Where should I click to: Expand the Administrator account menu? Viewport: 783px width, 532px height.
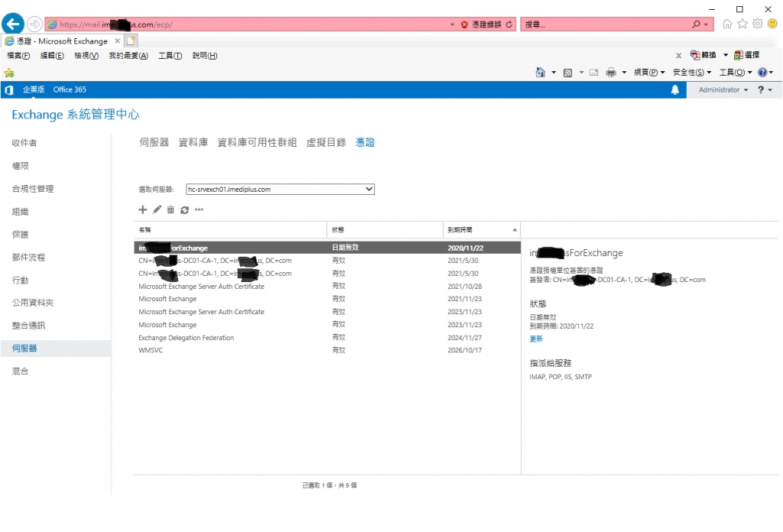723,90
